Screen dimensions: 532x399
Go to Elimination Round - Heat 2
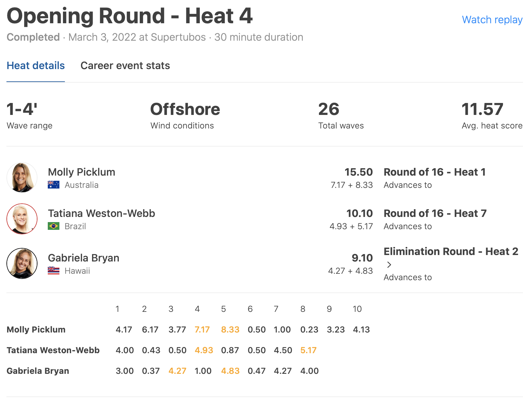click(451, 251)
